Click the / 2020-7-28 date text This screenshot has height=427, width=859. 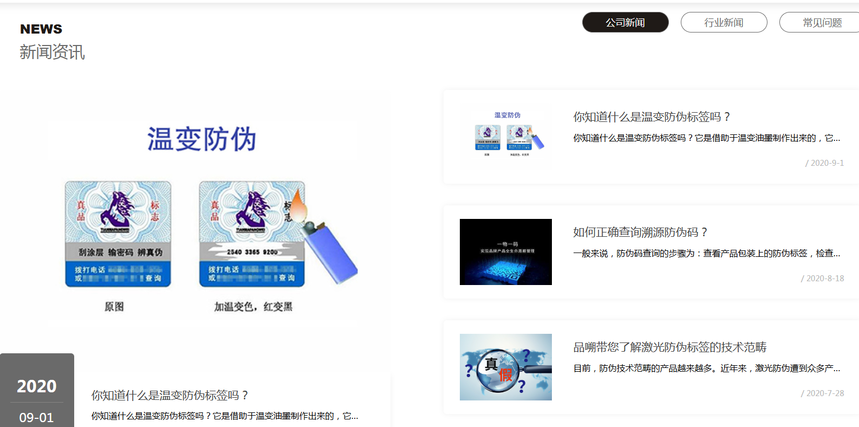[822, 394]
